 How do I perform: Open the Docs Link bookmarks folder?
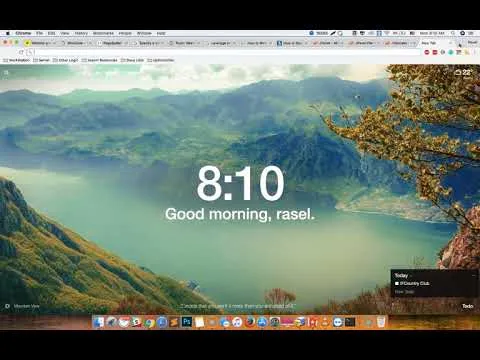pos(132,60)
